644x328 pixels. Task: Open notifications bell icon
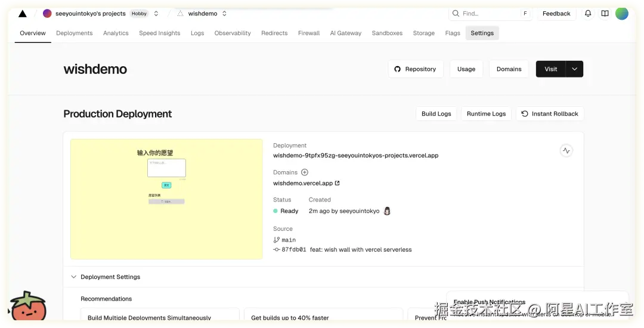[588, 14]
